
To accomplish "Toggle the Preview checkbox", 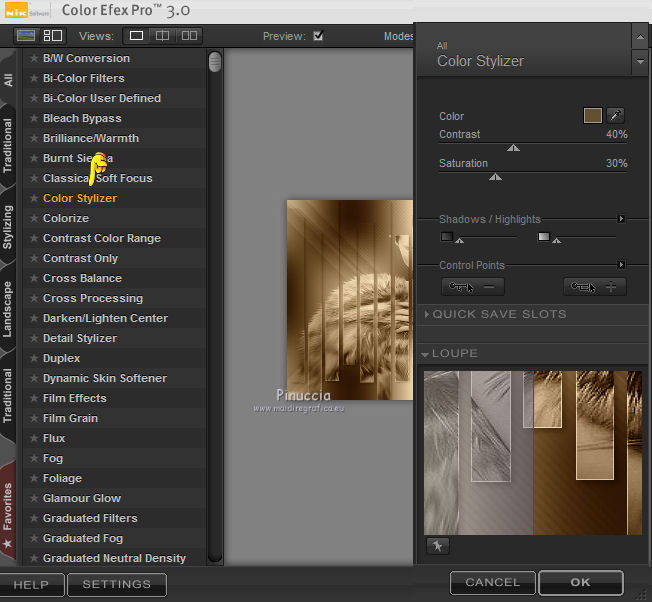I will click(318, 36).
